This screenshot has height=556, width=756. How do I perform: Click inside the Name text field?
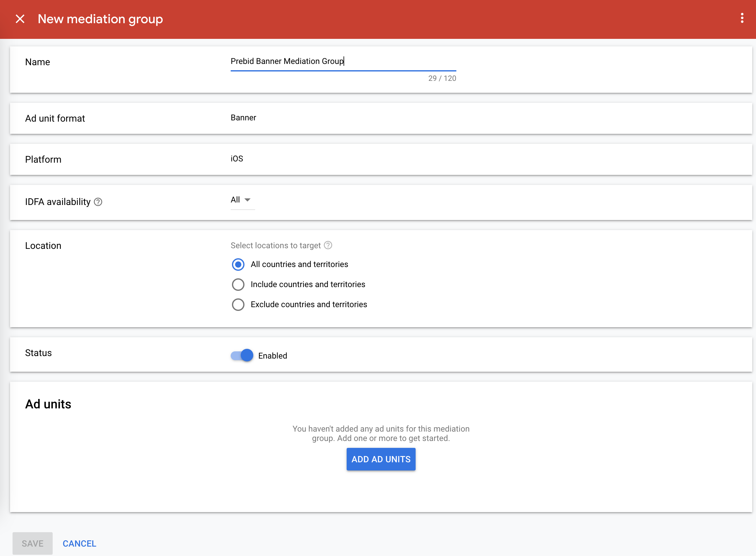click(343, 61)
